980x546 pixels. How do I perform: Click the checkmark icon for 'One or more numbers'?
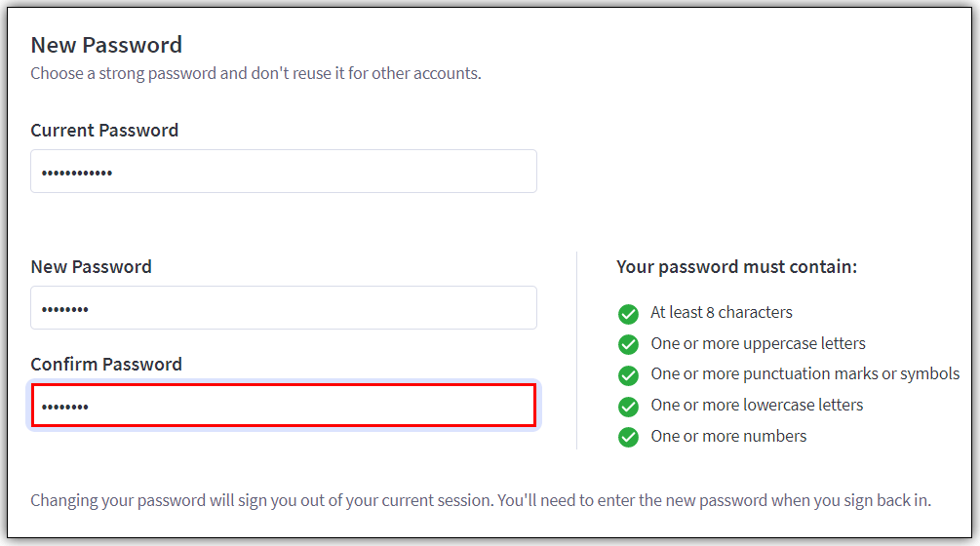[x=628, y=437]
